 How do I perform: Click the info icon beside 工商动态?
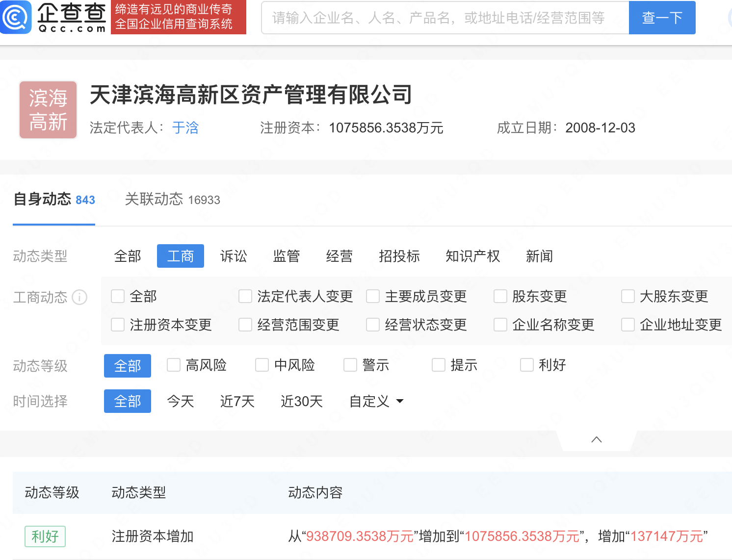[80, 297]
